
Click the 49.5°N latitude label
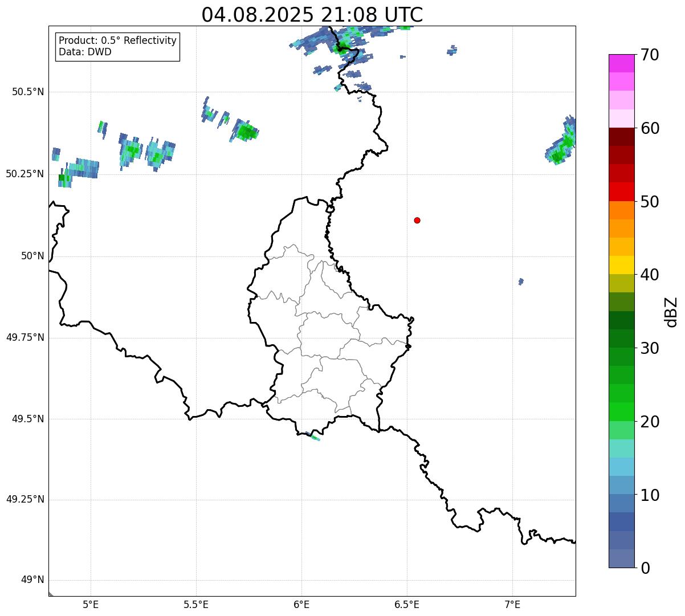coord(28,419)
